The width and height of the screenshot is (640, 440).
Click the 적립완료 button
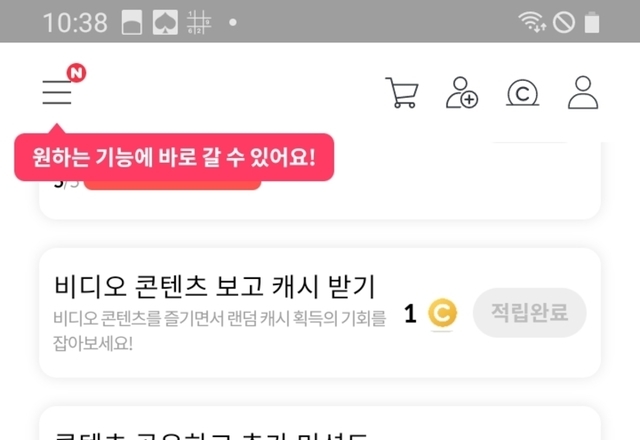pos(529,313)
